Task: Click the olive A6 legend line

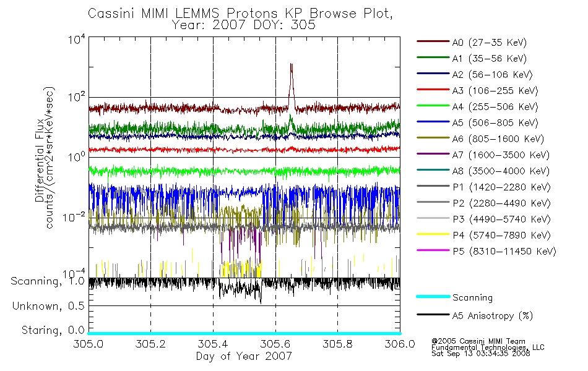Action: [x=433, y=137]
